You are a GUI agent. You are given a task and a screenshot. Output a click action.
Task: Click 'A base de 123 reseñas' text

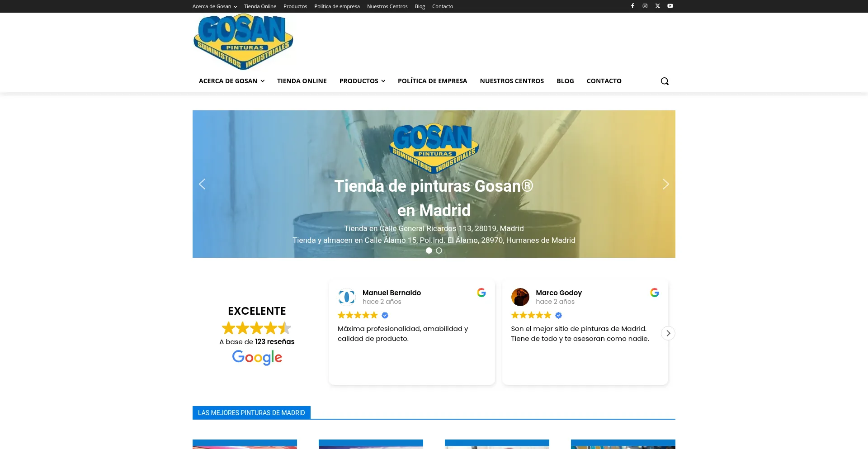point(257,341)
